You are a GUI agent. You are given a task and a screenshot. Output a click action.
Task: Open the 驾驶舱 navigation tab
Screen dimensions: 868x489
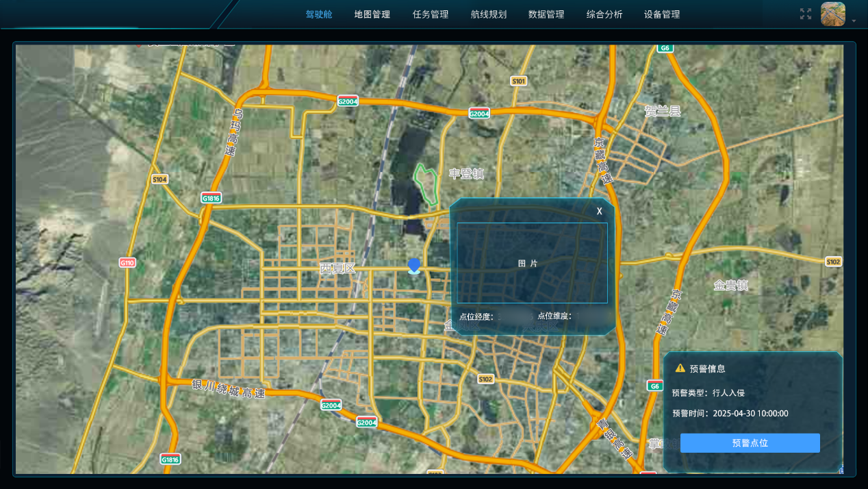319,14
